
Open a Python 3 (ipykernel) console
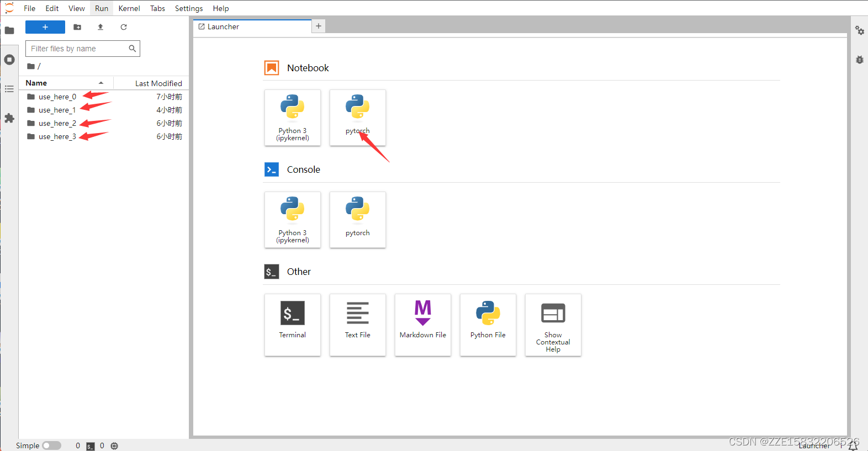(x=293, y=220)
